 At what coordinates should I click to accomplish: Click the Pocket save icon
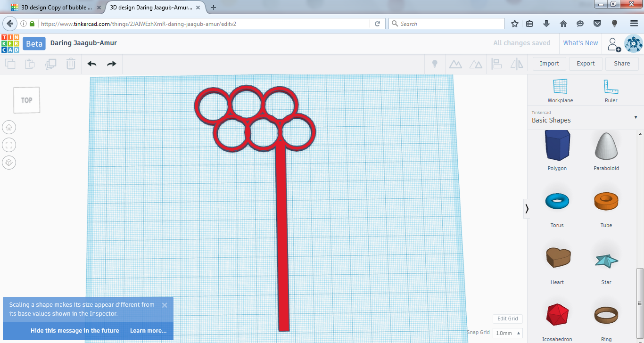[x=597, y=24]
